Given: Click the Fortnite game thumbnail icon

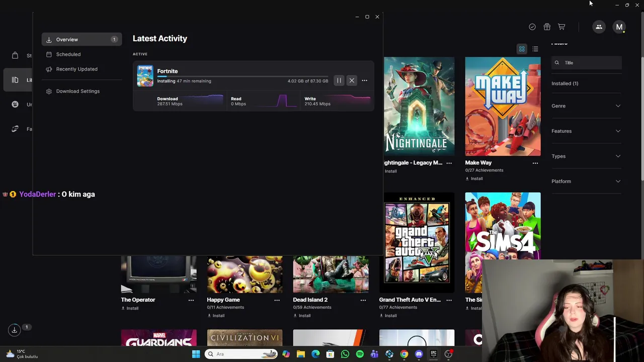Looking at the screenshot, I should coord(145,76).
